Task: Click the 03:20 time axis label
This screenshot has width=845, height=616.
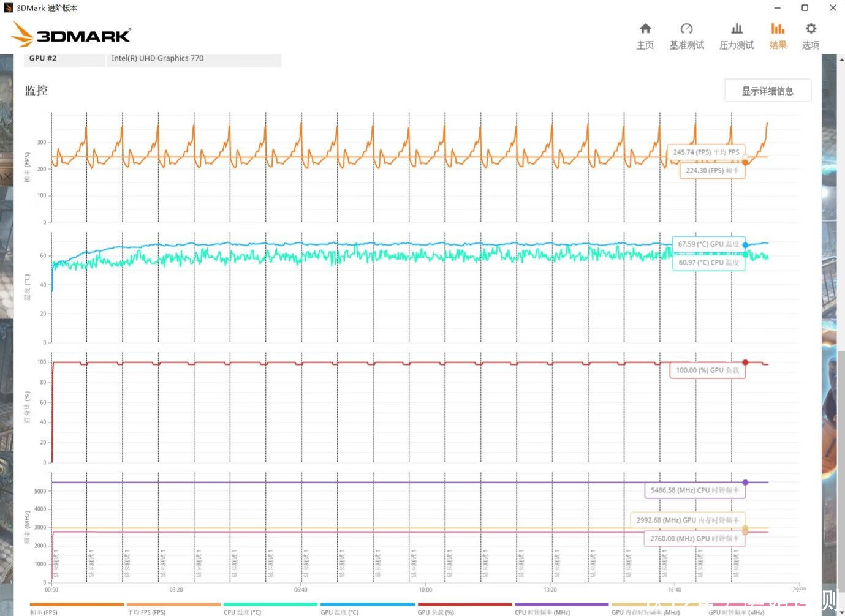Action: click(x=176, y=590)
